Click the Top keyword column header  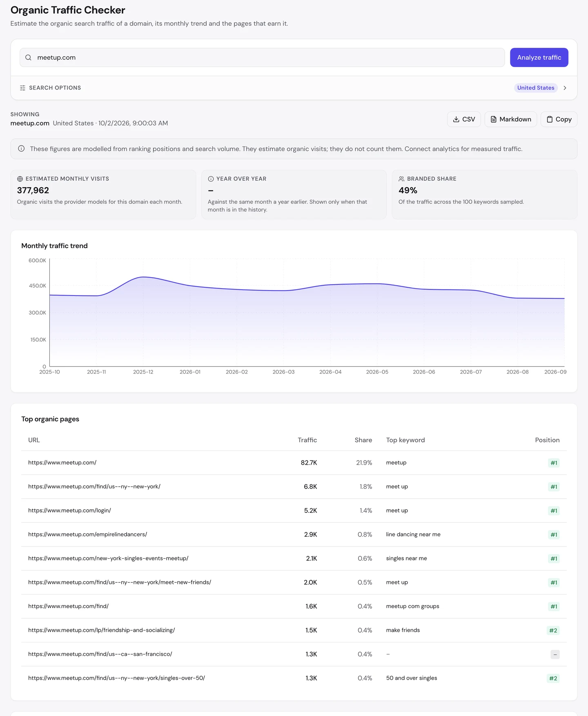pyautogui.click(x=405, y=440)
